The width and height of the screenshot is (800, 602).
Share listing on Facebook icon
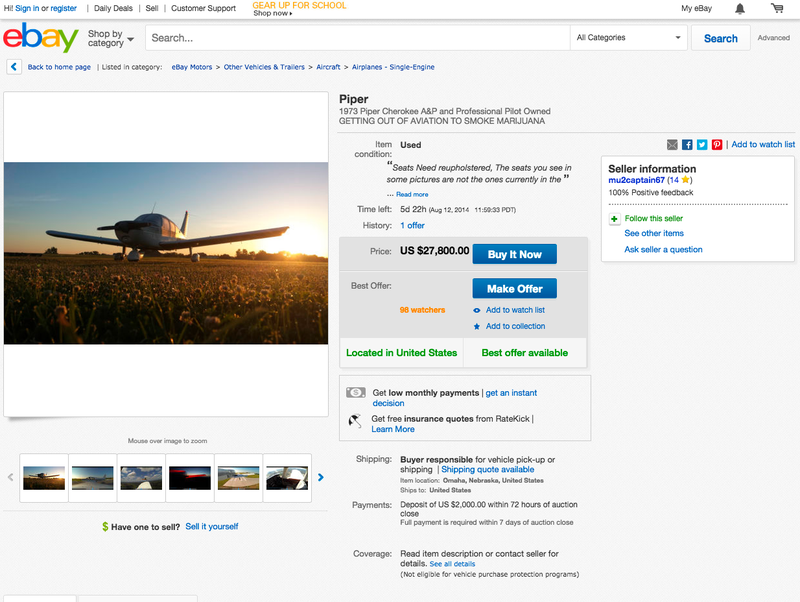point(687,145)
